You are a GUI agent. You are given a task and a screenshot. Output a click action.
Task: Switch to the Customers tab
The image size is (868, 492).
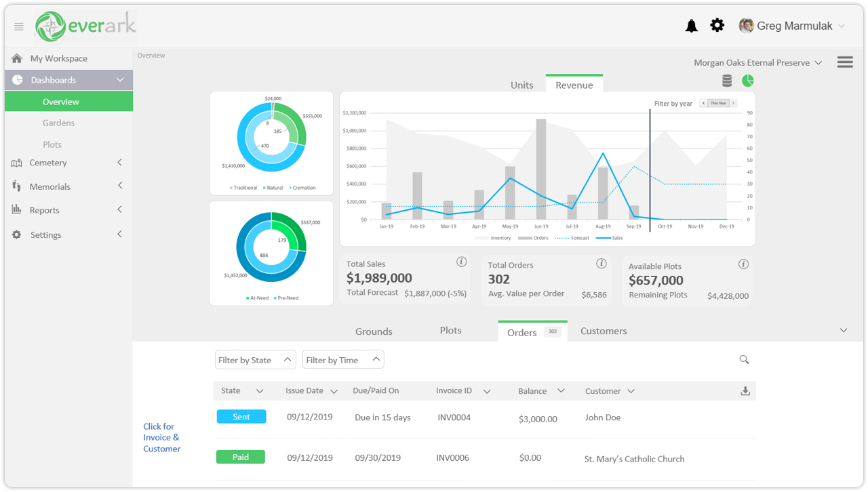[604, 331]
